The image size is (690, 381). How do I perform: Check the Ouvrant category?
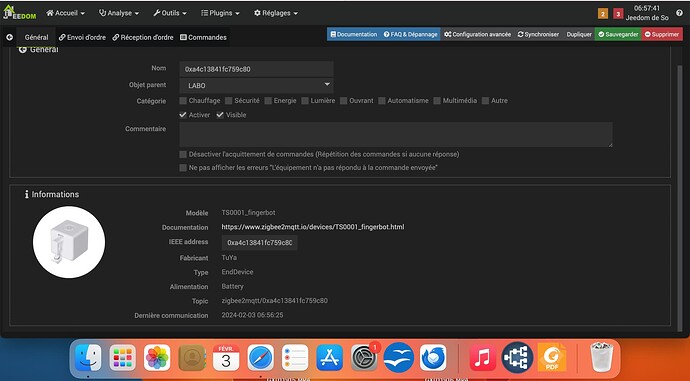(344, 101)
